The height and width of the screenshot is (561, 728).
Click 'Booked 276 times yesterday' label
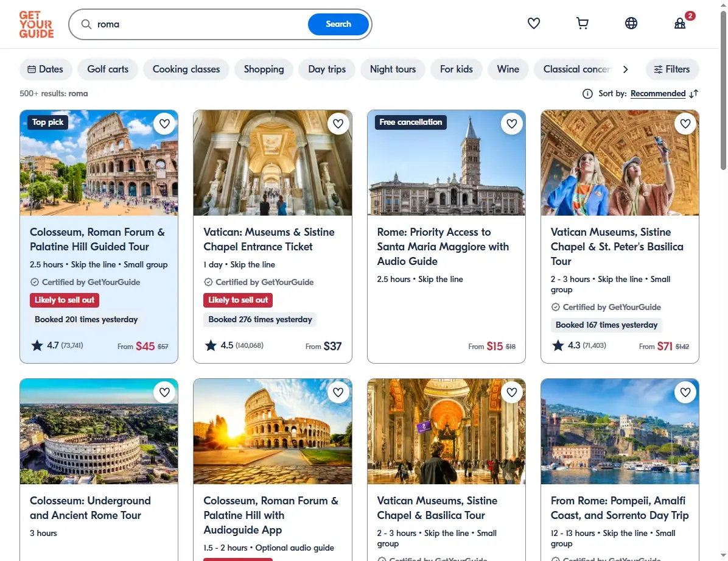(260, 319)
